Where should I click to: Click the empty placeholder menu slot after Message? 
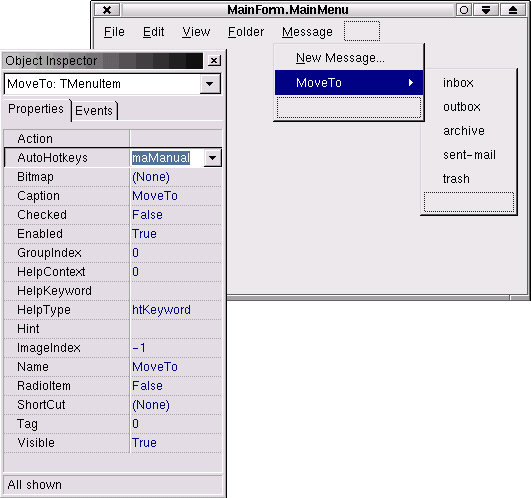click(x=362, y=31)
